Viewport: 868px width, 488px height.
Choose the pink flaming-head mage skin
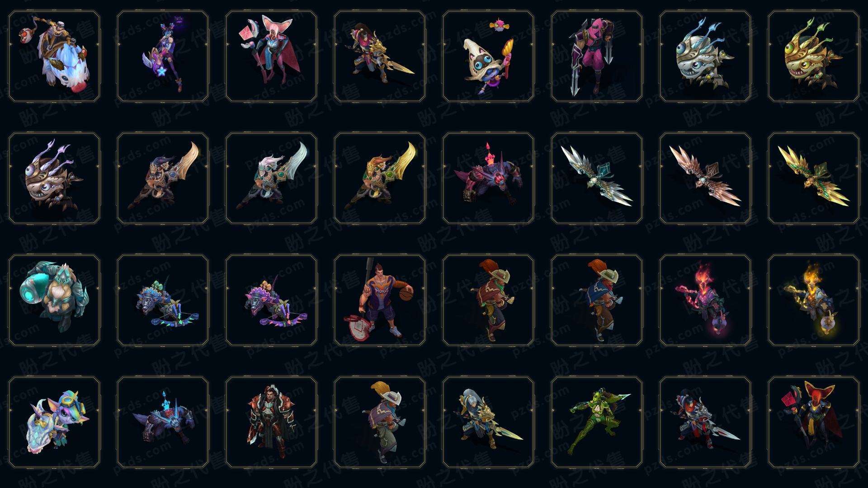click(705, 300)
